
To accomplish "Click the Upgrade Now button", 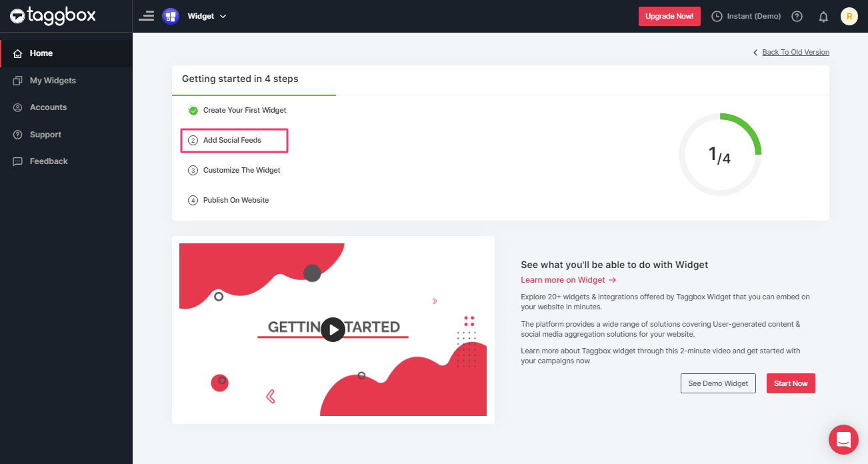I will coord(669,16).
